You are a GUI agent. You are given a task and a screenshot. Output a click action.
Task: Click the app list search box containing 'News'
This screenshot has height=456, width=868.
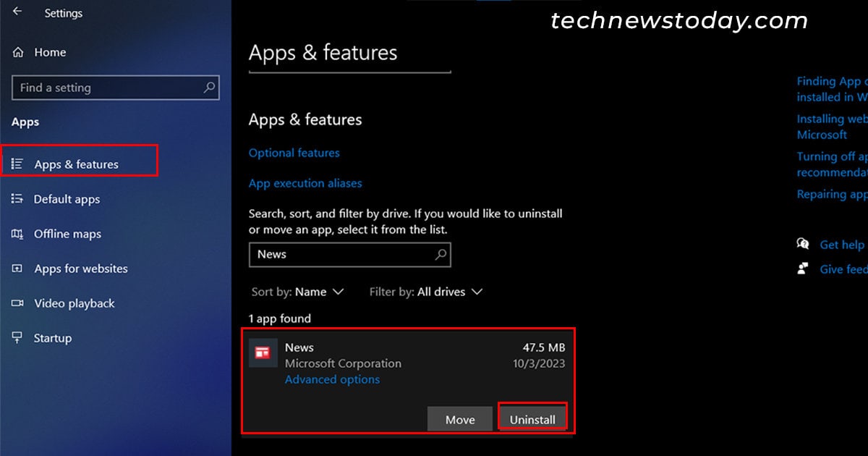[349, 254]
